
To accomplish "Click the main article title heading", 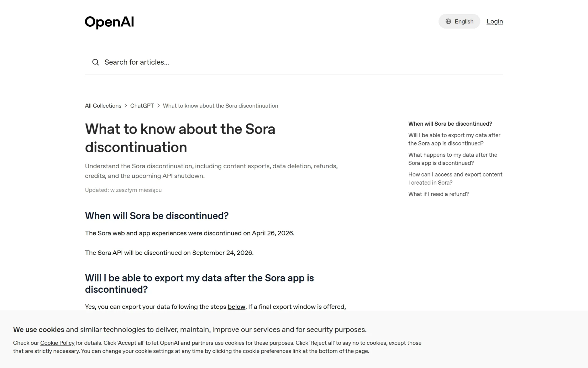I will [180, 138].
